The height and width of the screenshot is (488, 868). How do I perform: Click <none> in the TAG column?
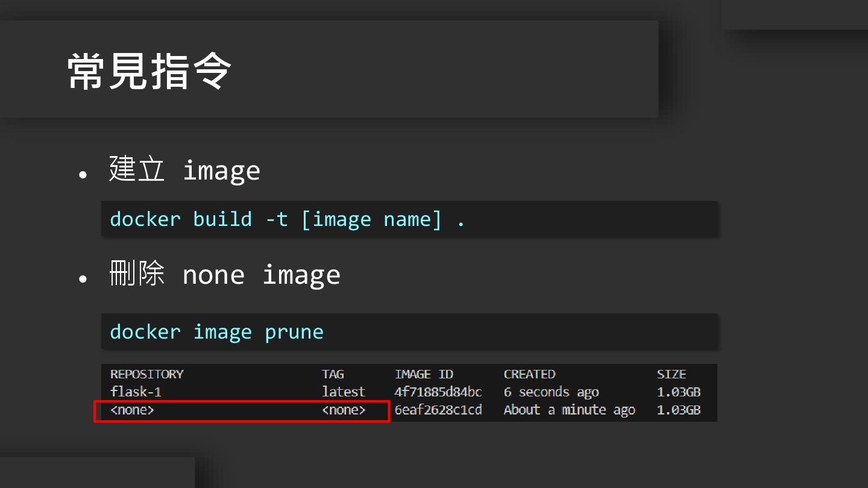coord(344,410)
